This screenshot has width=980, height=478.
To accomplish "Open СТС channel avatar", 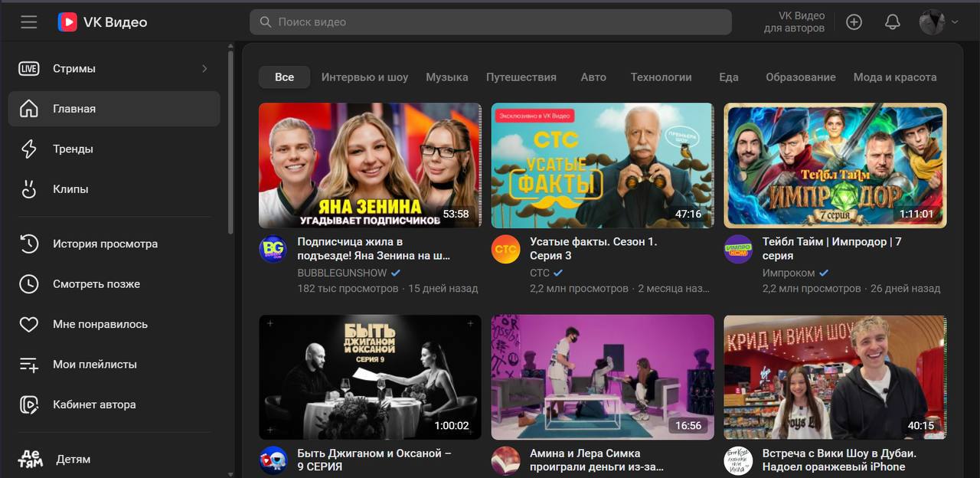I will coord(505,250).
